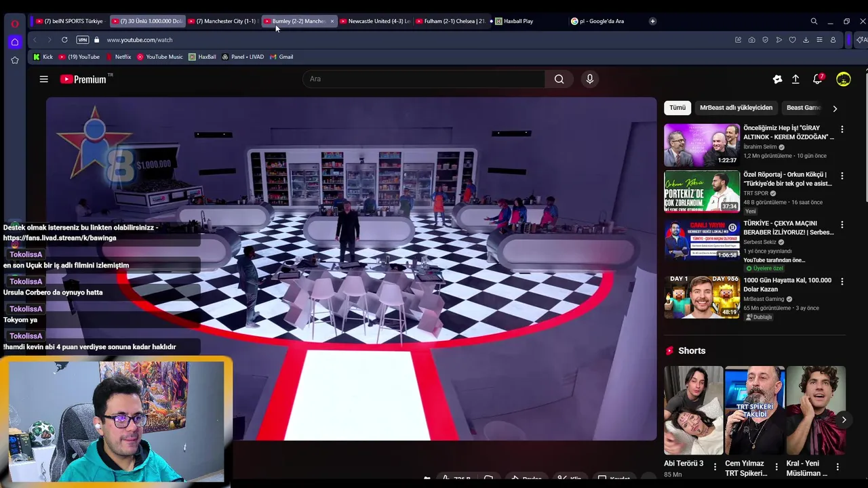Screen dimensions: 868x488
Task: Select 'MrBeast adlı yükleyiciden' filter chip
Action: pos(736,108)
